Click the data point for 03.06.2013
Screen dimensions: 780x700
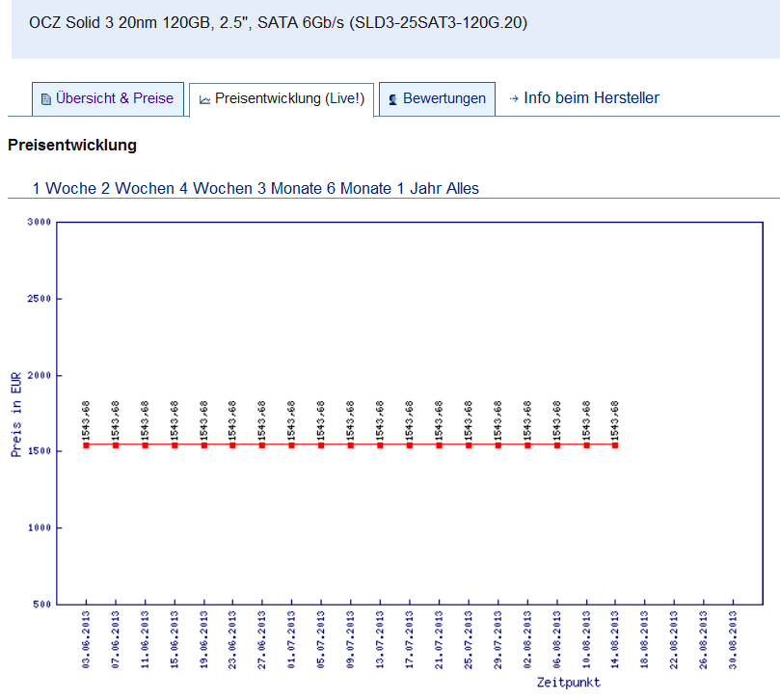tap(86, 445)
